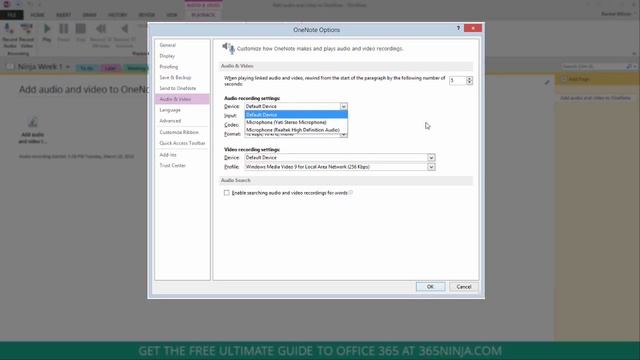
Task: Click the rewind seconds number field
Action: (458, 81)
